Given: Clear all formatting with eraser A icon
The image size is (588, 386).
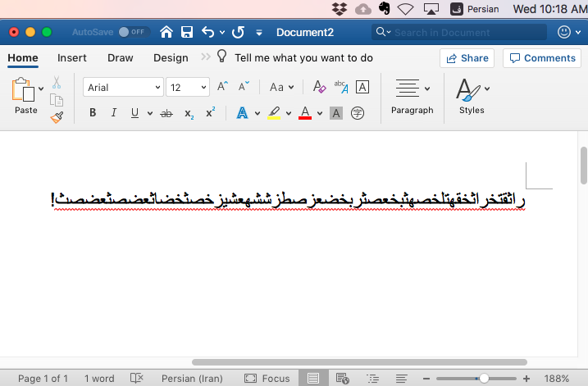Looking at the screenshot, I should coord(319,87).
